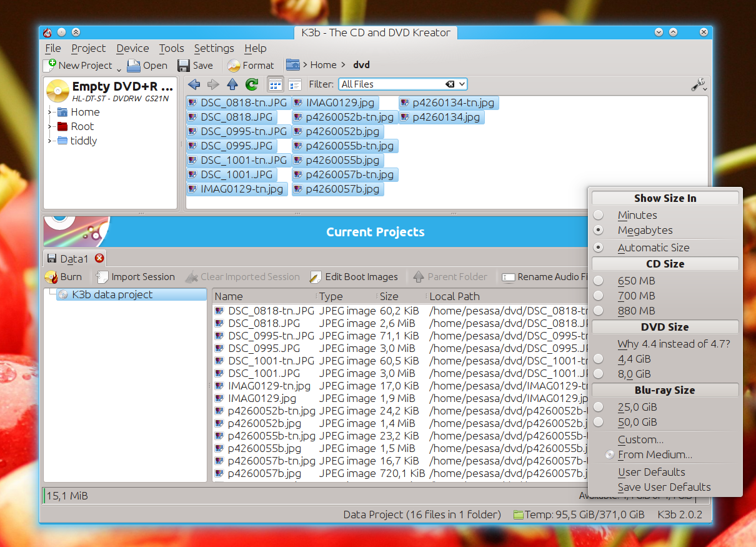Click the Temp disk space status indicator
Screen dimensions: 756x547
tap(579, 514)
